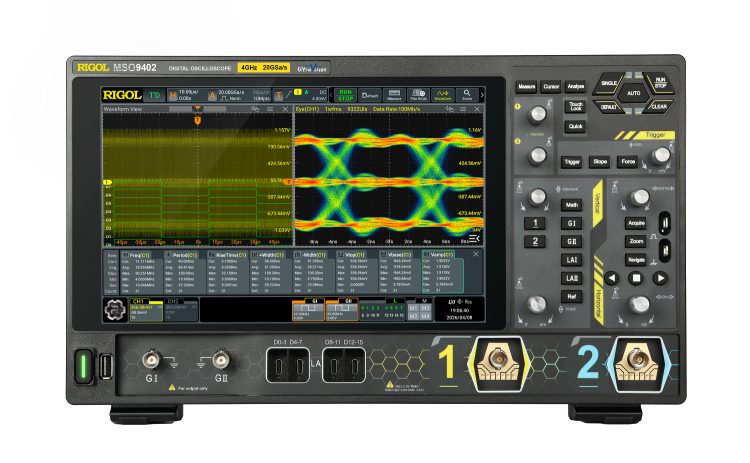Viewport: 750px width, 463px height.
Task: Push the Force trigger key
Action: click(628, 162)
